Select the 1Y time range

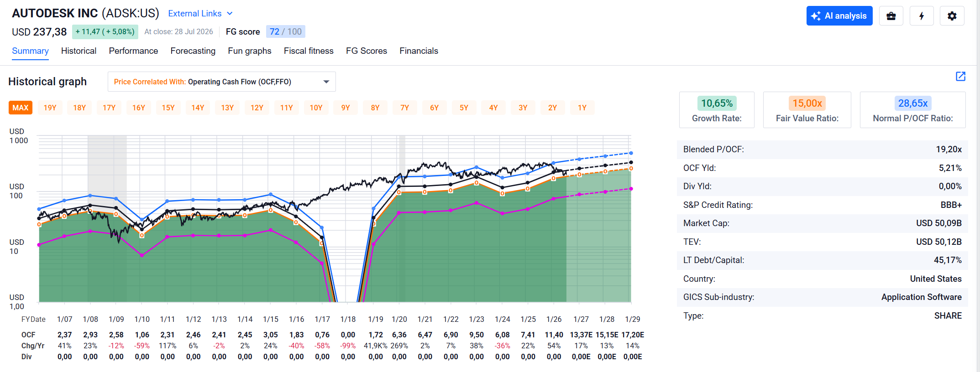(582, 108)
